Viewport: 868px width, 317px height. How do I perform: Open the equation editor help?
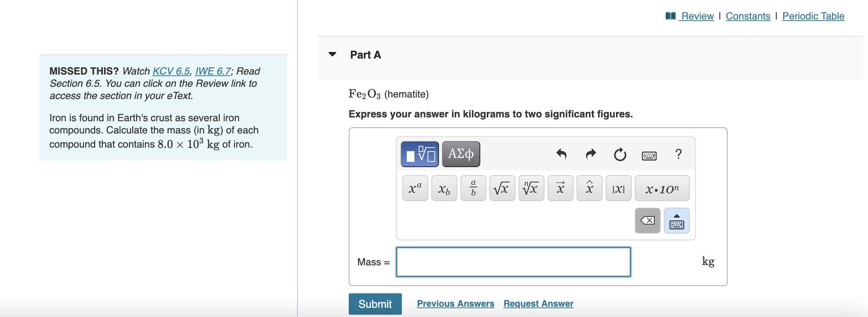click(678, 154)
